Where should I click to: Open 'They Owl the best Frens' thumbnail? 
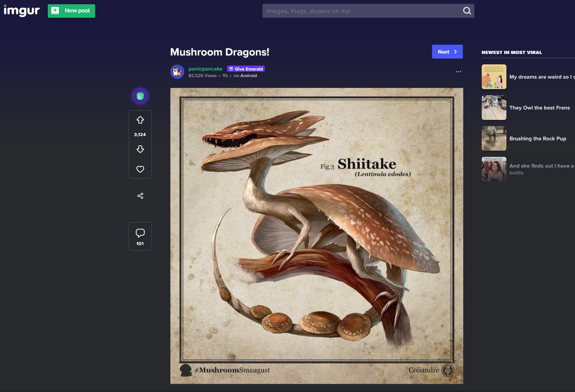[x=494, y=108]
